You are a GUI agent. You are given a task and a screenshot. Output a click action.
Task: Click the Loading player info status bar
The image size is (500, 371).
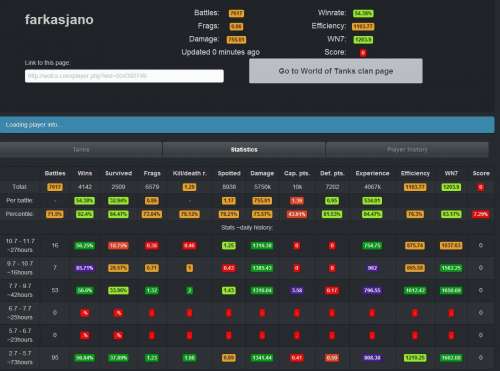pos(247,125)
